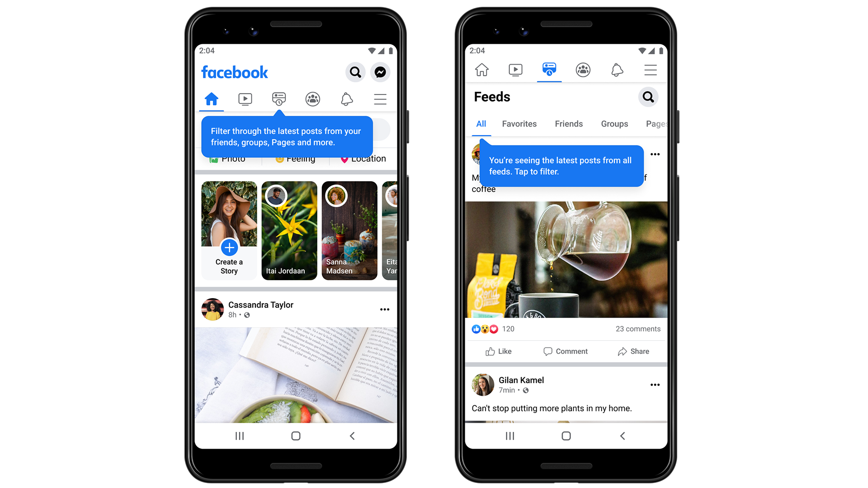Open search icon on left phone

coord(355,72)
